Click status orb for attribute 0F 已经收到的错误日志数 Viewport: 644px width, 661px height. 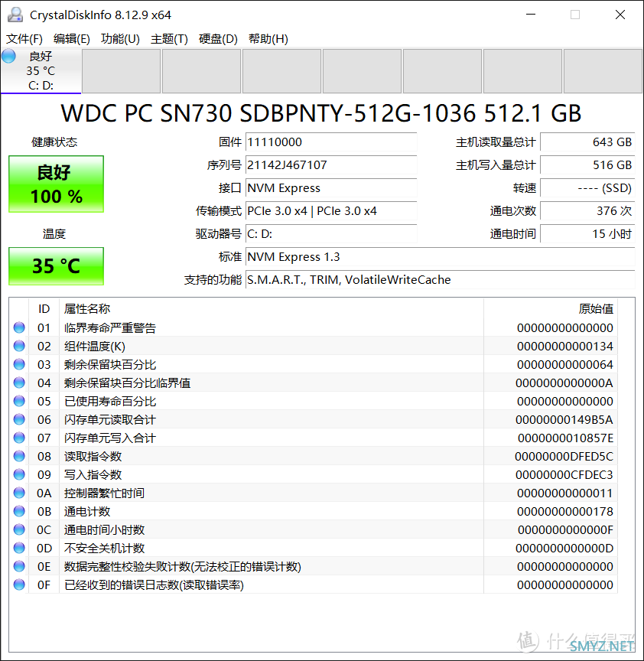(19, 584)
